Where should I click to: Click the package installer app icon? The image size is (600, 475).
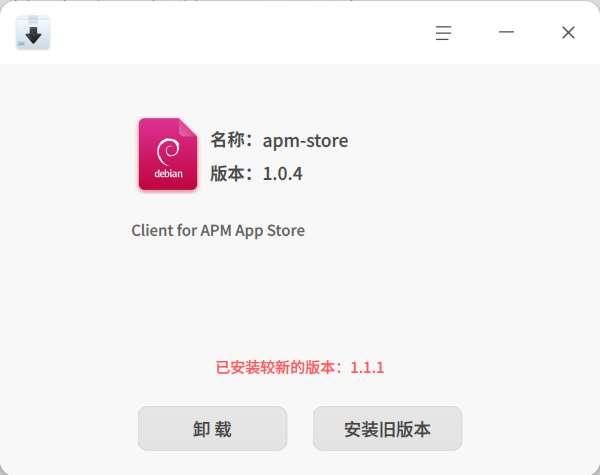tap(33, 33)
